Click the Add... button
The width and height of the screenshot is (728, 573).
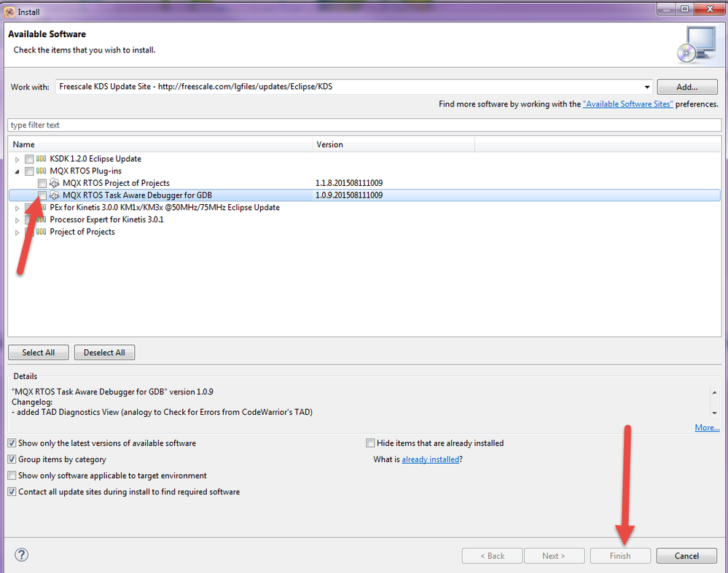pyautogui.click(x=687, y=87)
